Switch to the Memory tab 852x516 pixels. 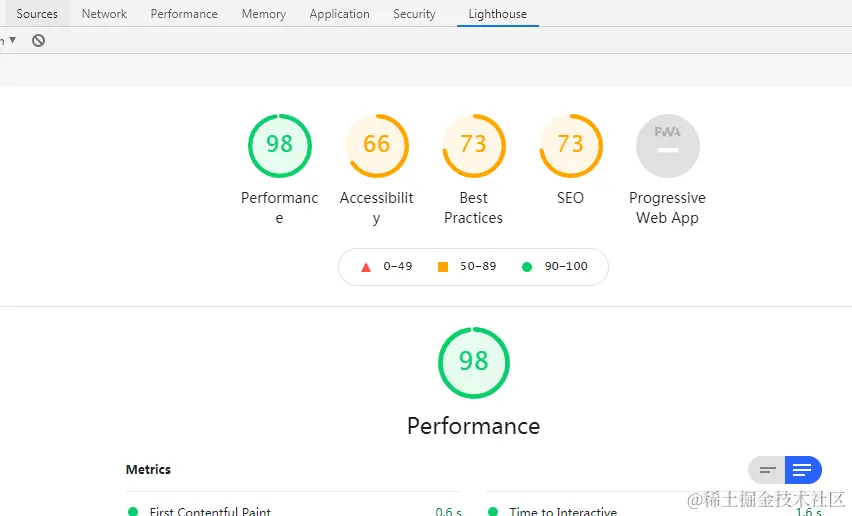click(x=264, y=14)
